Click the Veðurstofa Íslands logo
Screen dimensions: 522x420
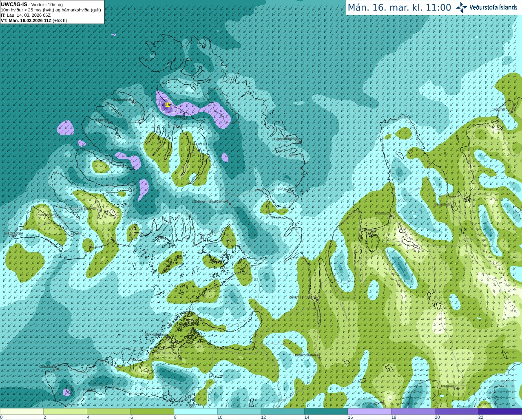click(x=487, y=7)
